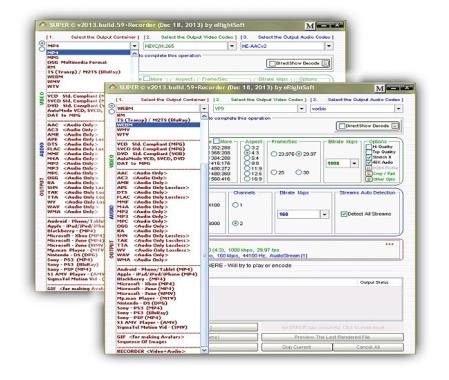Select the 4:3 aspect ratio
This screenshot has width=449, height=380.
click(x=247, y=153)
